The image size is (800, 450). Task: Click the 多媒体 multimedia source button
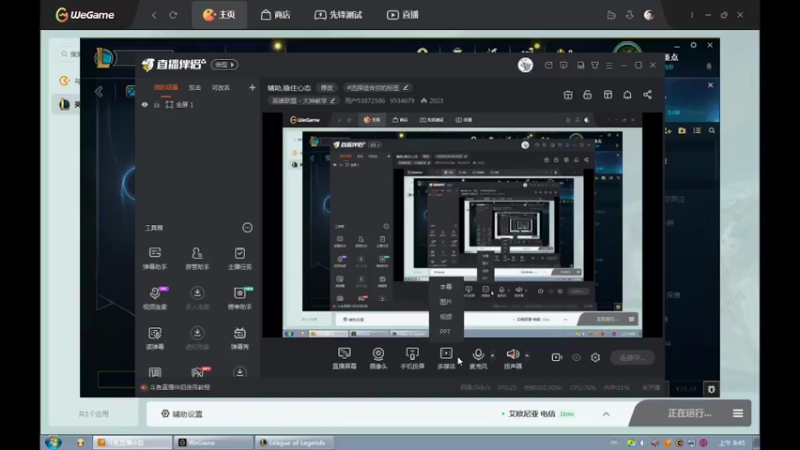(x=446, y=358)
